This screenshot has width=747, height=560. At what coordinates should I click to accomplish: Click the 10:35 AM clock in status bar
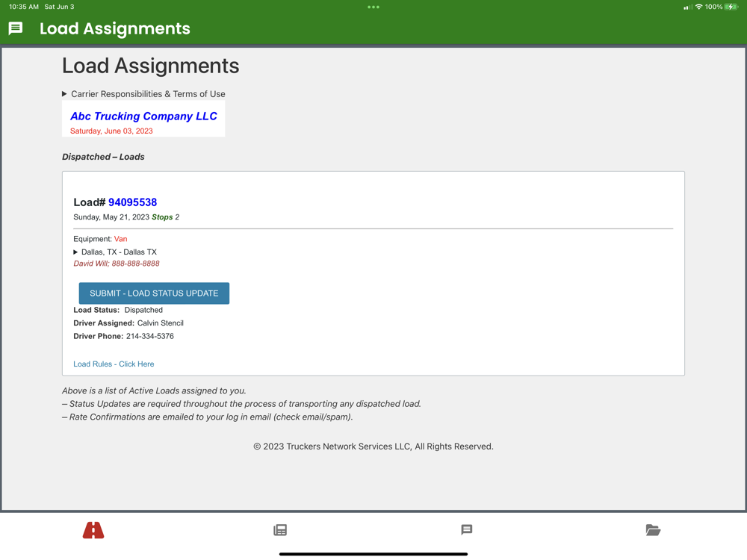[24, 7]
